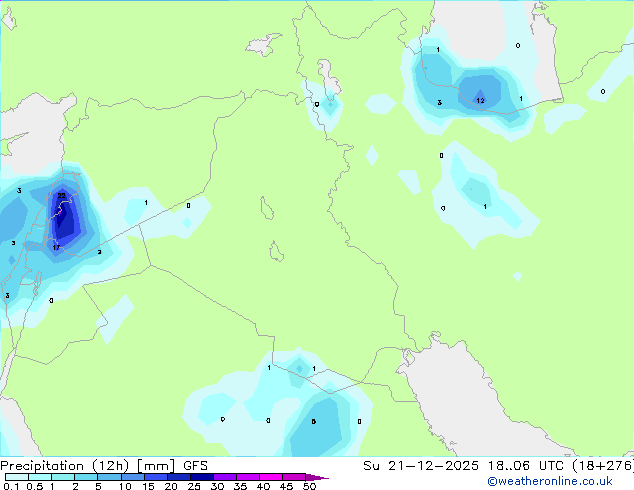Select the legend swatch between 2 and 5
The width and height of the screenshot is (634, 490).
pyautogui.click(x=86, y=477)
